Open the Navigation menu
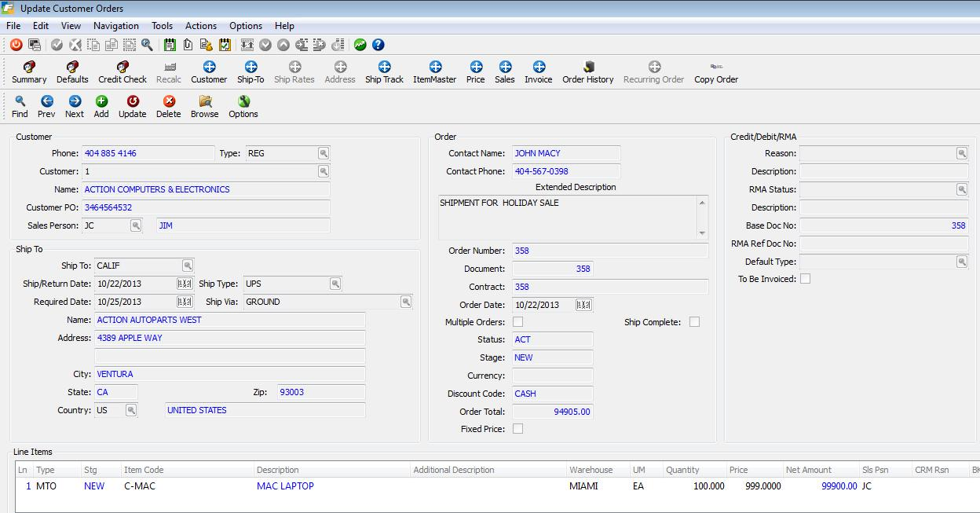Image resolution: width=980 pixels, height=513 pixels. point(115,26)
